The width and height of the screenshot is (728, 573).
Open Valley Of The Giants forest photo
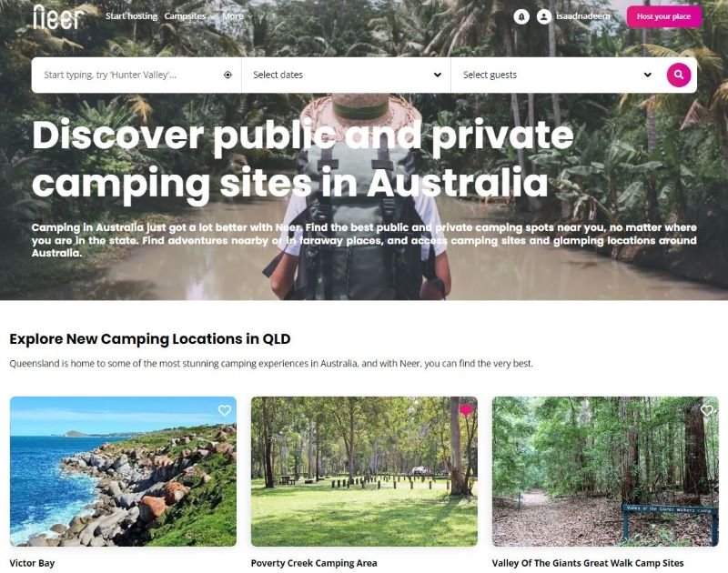tap(605, 471)
